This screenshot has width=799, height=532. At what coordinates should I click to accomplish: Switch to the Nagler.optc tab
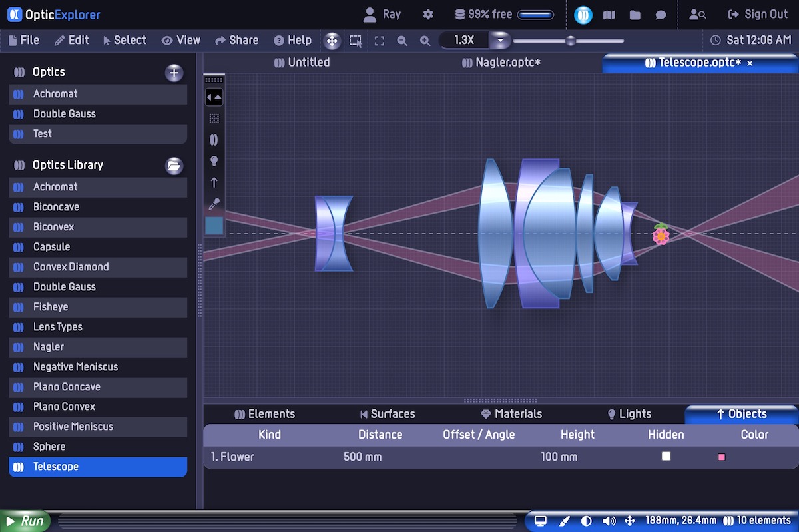502,63
